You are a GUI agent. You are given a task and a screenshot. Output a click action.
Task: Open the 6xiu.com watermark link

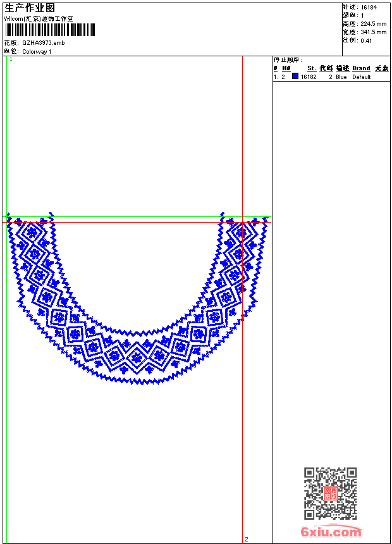pyautogui.click(x=331, y=532)
